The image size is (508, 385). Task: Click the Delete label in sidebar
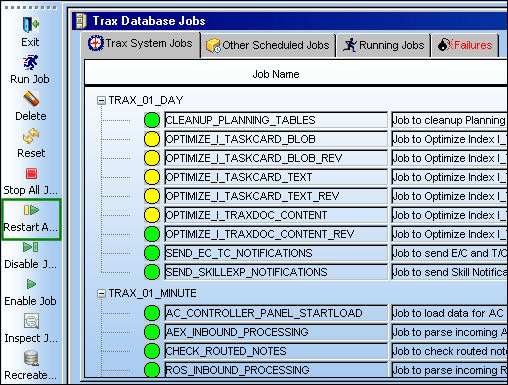(x=31, y=116)
